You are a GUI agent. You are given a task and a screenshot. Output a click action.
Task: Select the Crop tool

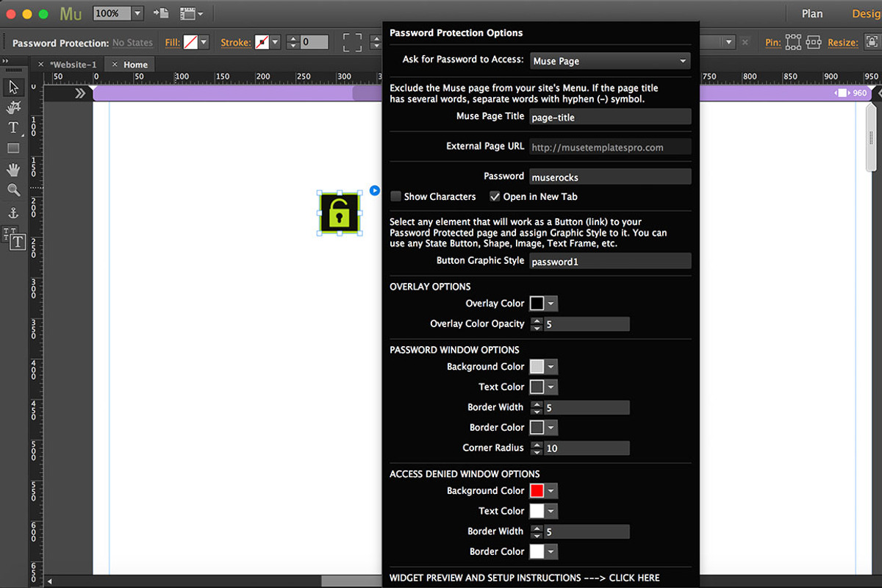pyautogui.click(x=13, y=108)
